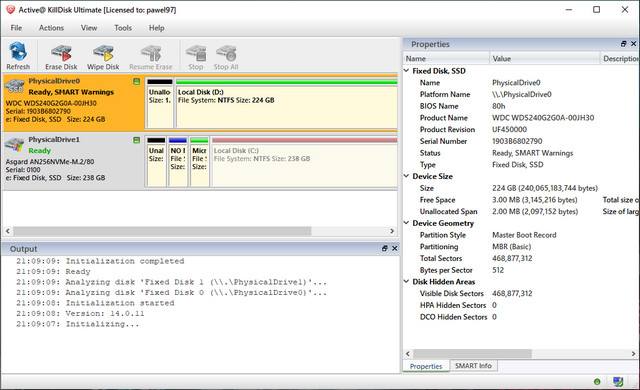Click the Properties panel horizontal scrollbar thumb
Viewport: 640px width, 390px height.
473,353
